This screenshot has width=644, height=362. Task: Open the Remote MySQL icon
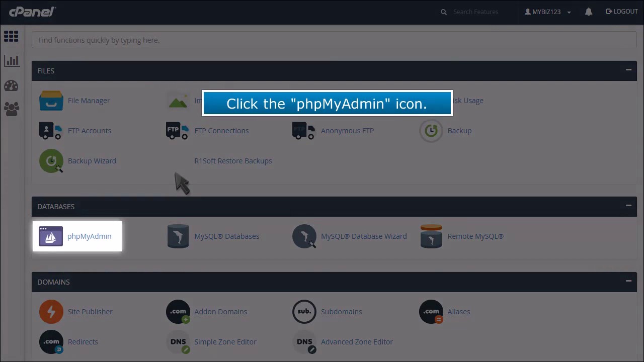(x=431, y=236)
